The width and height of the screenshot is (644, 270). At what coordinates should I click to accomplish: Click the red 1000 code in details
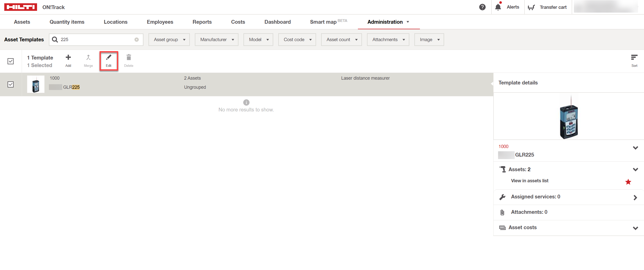tap(503, 146)
